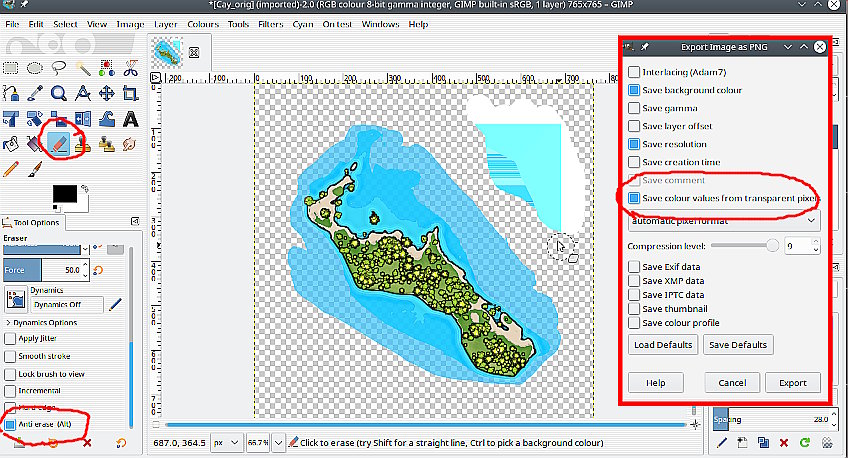848x458 pixels.
Task: Open Tool Options tab menu arrow
Action: [135, 221]
